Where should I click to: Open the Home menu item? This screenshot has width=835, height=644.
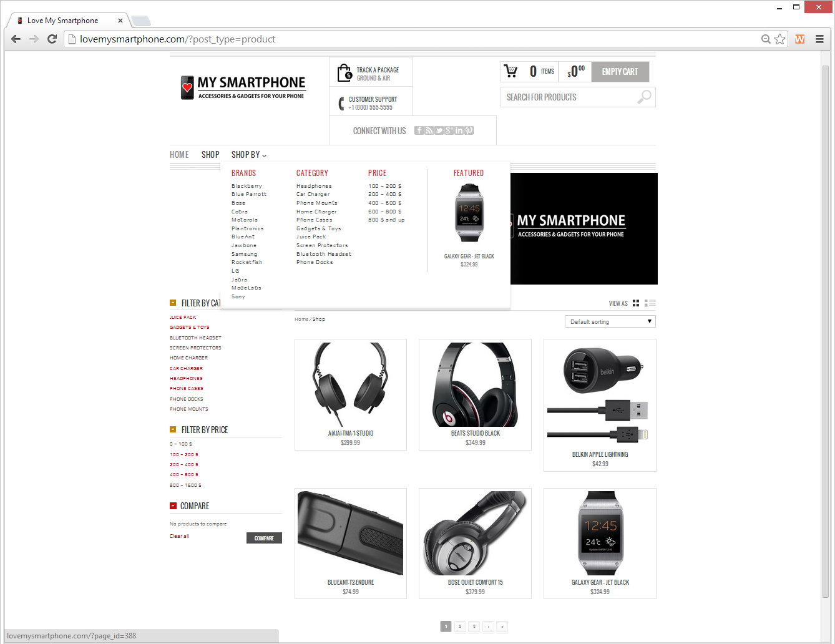coord(179,154)
